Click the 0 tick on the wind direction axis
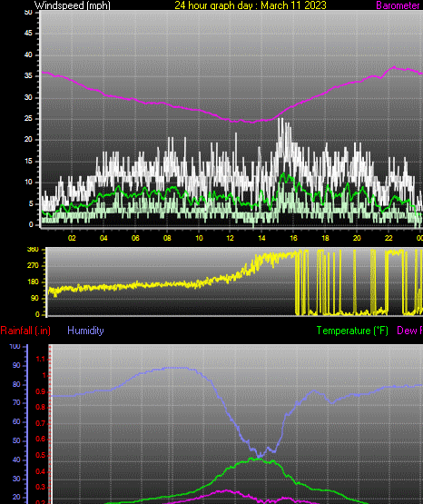Screen dimensions: 423x504 point(37,314)
